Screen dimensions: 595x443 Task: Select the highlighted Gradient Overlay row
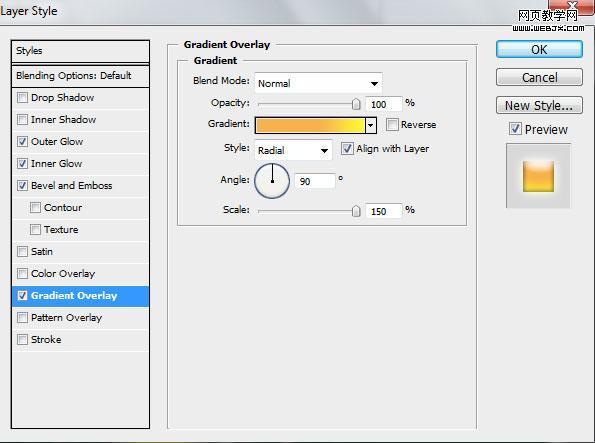(80, 296)
